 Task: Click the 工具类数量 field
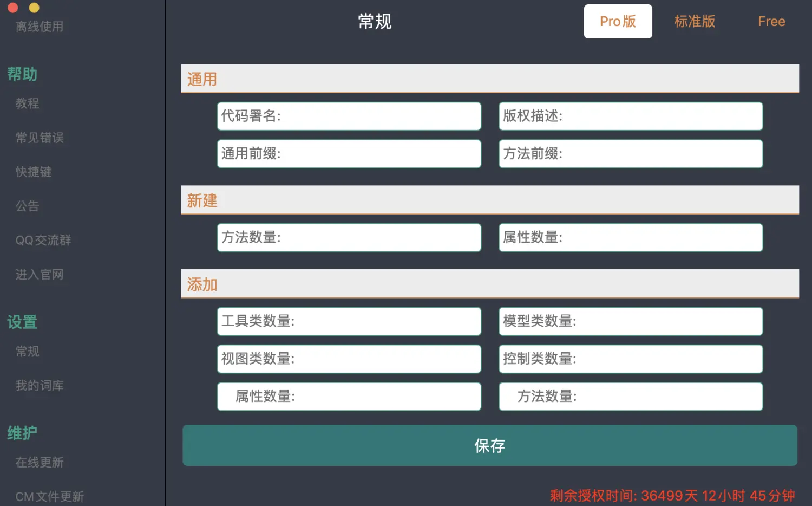(x=384, y=321)
